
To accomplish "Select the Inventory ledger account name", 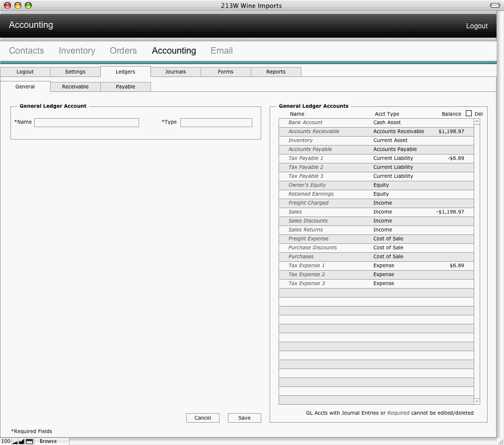I will coord(300,140).
